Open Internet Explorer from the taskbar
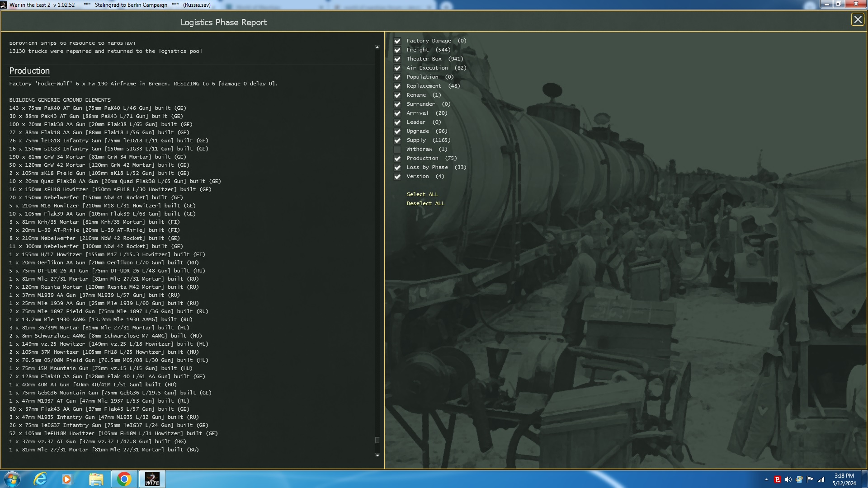The width and height of the screenshot is (868, 488). click(x=41, y=479)
